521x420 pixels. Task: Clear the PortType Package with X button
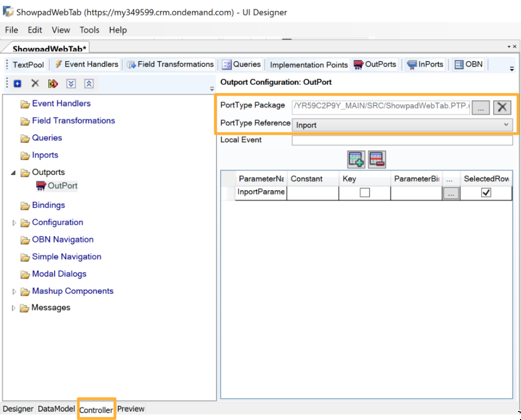(x=502, y=107)
